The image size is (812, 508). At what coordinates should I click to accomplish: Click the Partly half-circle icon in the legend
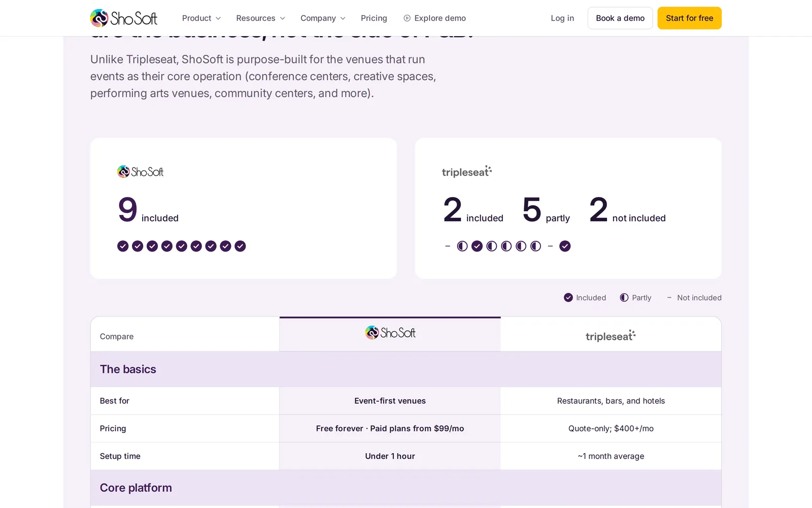click(x=624, y=298)
